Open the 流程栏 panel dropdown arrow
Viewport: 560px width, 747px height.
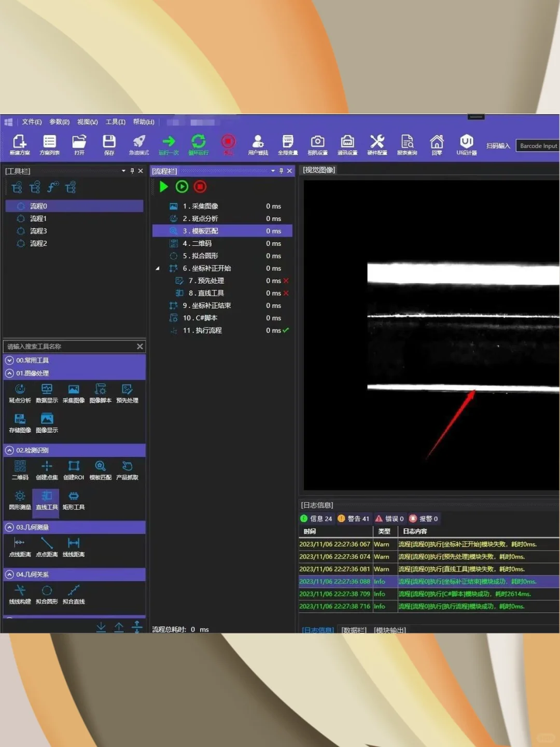pos(273,171)
